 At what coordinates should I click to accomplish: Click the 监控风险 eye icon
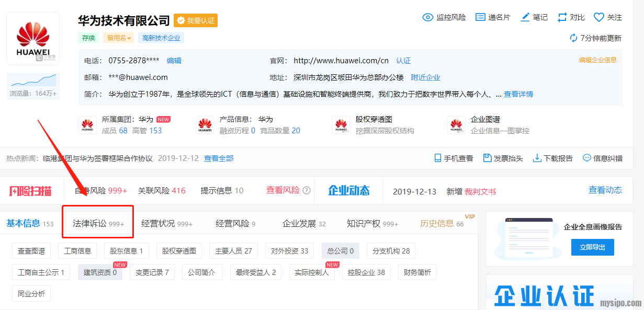point(428,17)
